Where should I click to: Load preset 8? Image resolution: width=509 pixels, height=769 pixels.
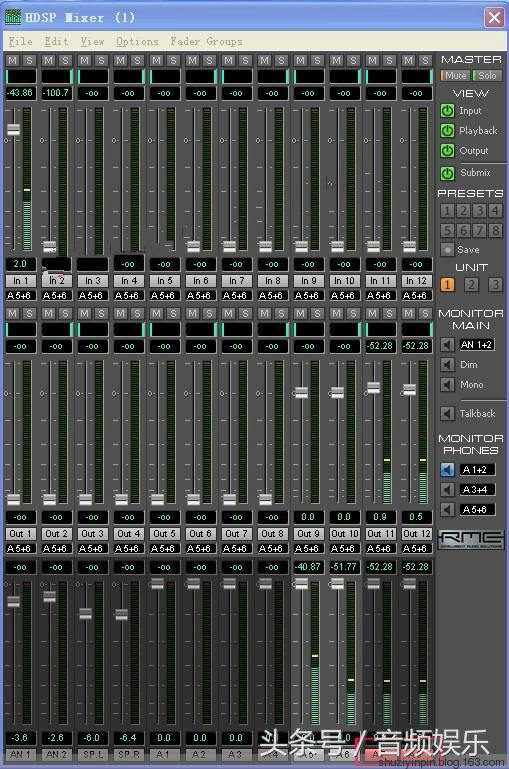(495, 231)
